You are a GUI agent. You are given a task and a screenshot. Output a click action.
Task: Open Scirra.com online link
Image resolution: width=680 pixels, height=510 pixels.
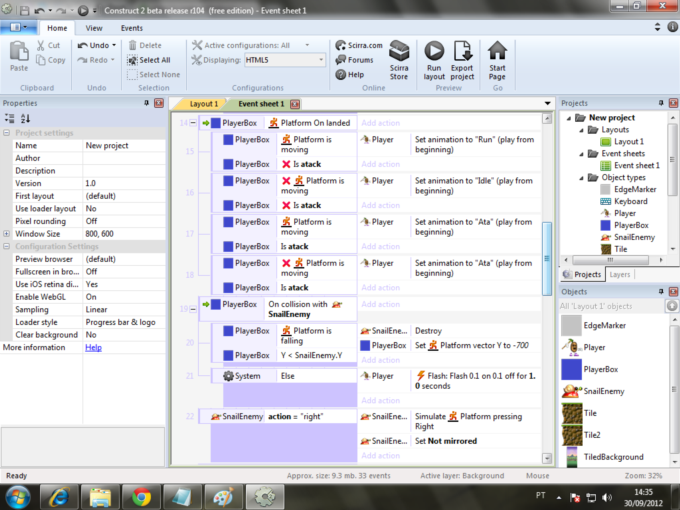click(x=359, y=45)
